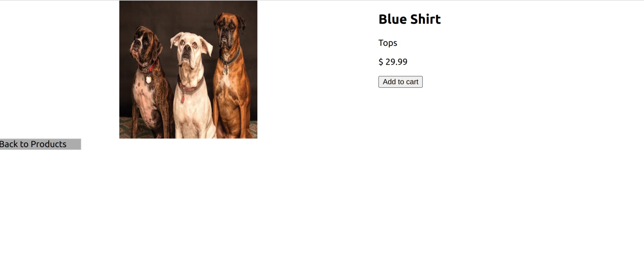Click the $ 29.99 price text
The width and height of the screenshot is (644, 260).
393,62
